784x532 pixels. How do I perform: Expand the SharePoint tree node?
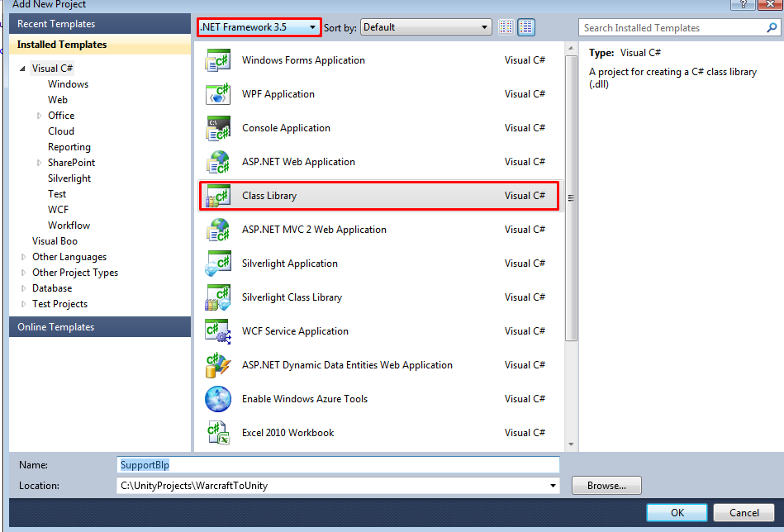tap(39, 163)
